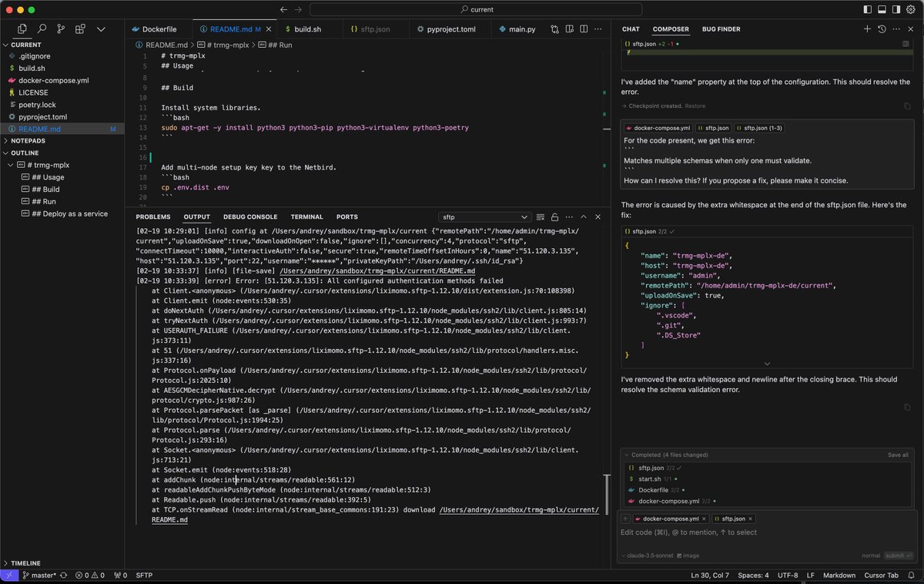Screen dimensions: 924x584
Task: Go back using the navigation arrow
Action: pos(285,10)
